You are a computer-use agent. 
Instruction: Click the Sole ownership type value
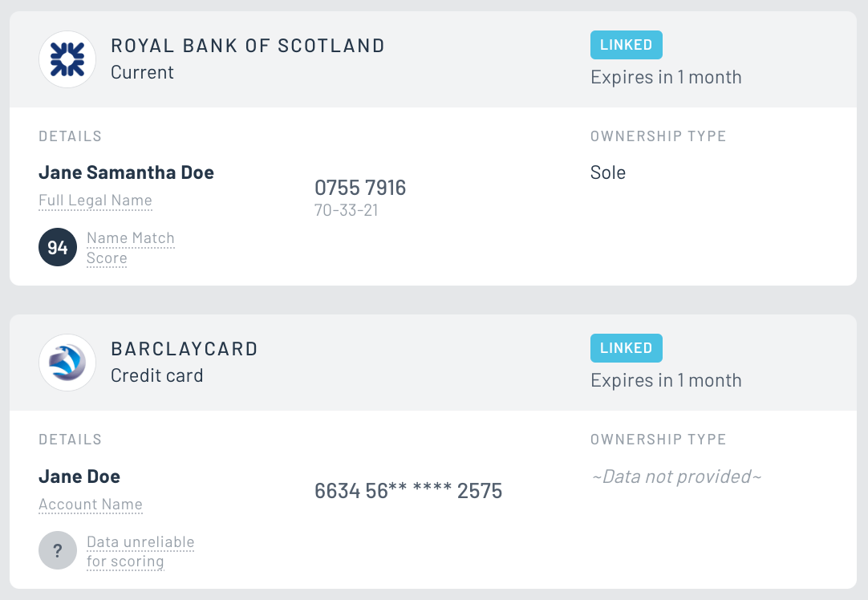click(x=608, y=172)
